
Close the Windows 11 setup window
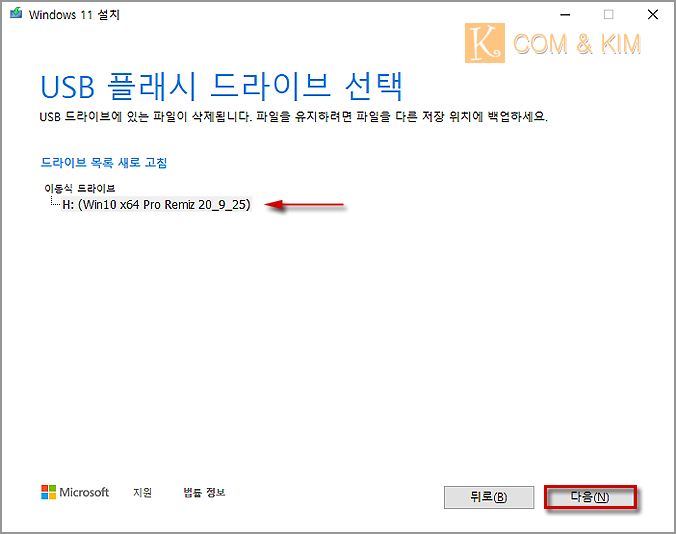[x=653, y=15]
